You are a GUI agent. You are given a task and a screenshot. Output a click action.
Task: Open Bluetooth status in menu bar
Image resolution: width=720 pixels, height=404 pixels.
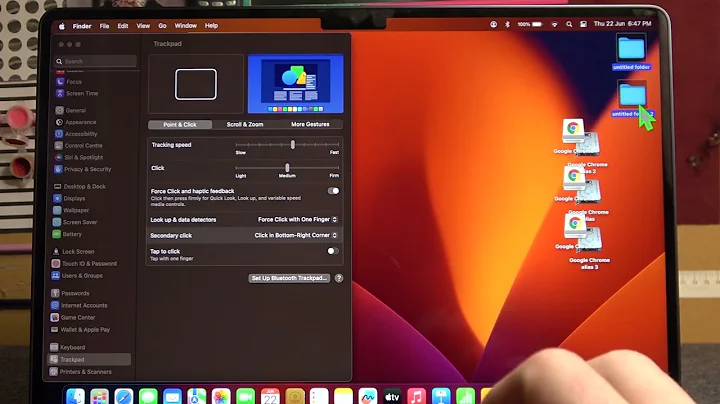507,24
